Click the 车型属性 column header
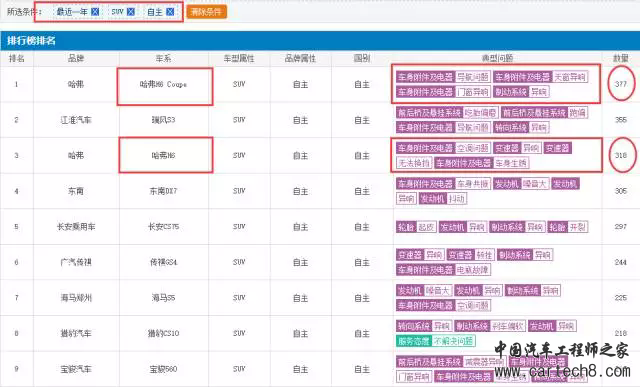The image size is (640, 387). 239,58
